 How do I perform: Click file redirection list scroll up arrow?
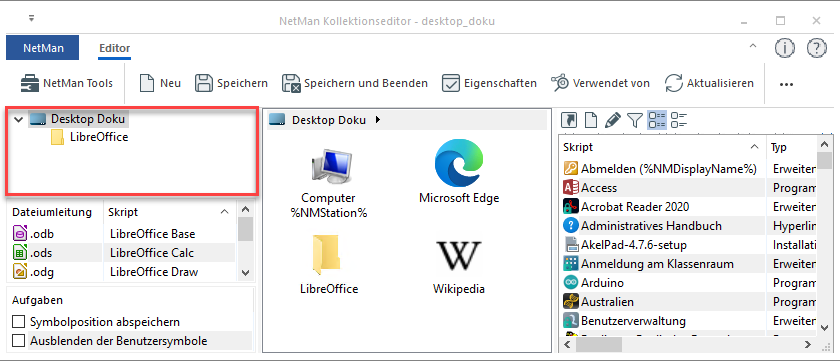245,209
